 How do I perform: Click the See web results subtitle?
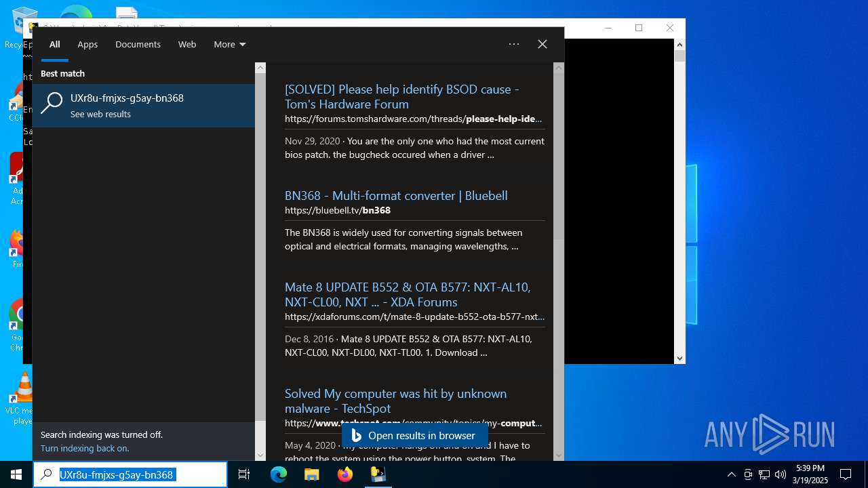(x=100, y=114)
